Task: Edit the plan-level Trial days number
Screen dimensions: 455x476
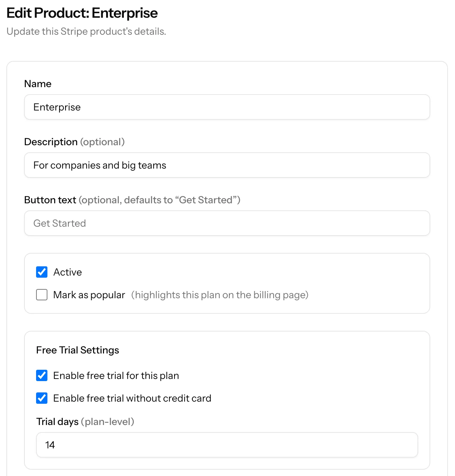Action: pyautogui.click(x=226, y=445)
